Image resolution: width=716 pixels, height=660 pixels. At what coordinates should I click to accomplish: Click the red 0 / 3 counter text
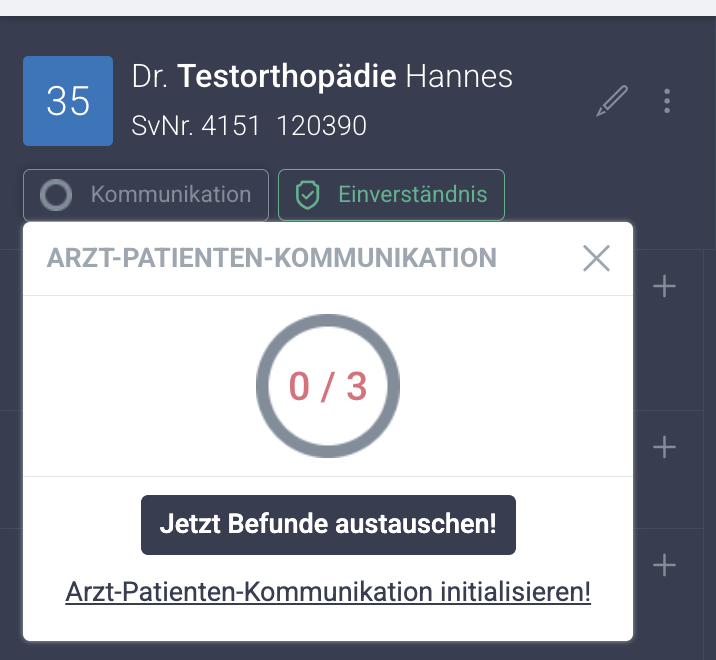(328, 386)
